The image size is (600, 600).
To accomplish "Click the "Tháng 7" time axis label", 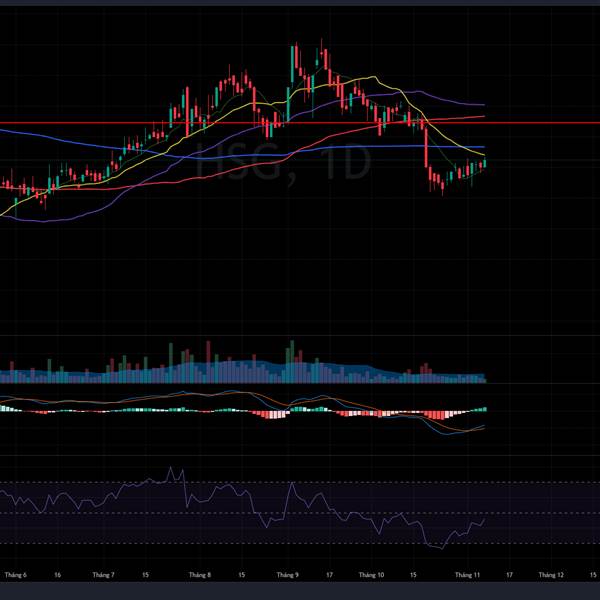I will tap(104, 575).
